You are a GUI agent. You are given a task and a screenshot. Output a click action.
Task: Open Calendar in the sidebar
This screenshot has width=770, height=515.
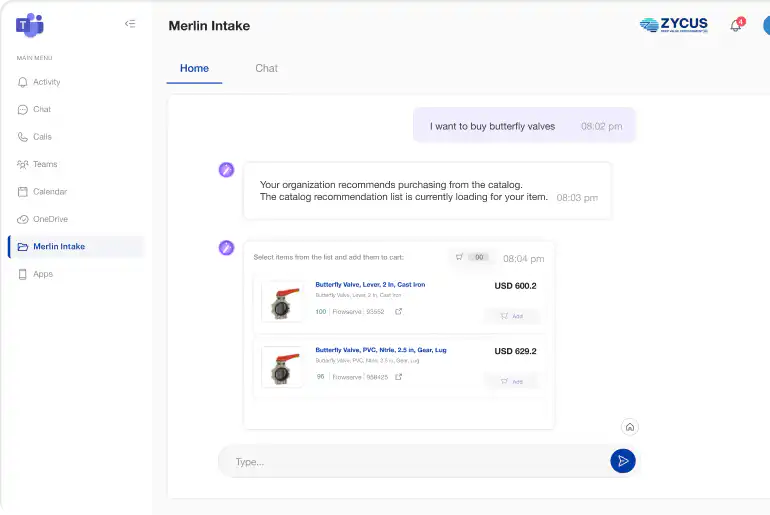(x=50, y=192)
